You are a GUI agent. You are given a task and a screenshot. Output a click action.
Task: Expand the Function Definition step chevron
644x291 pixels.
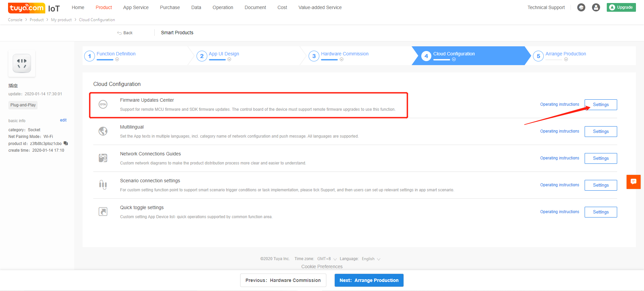pos(117,59)
